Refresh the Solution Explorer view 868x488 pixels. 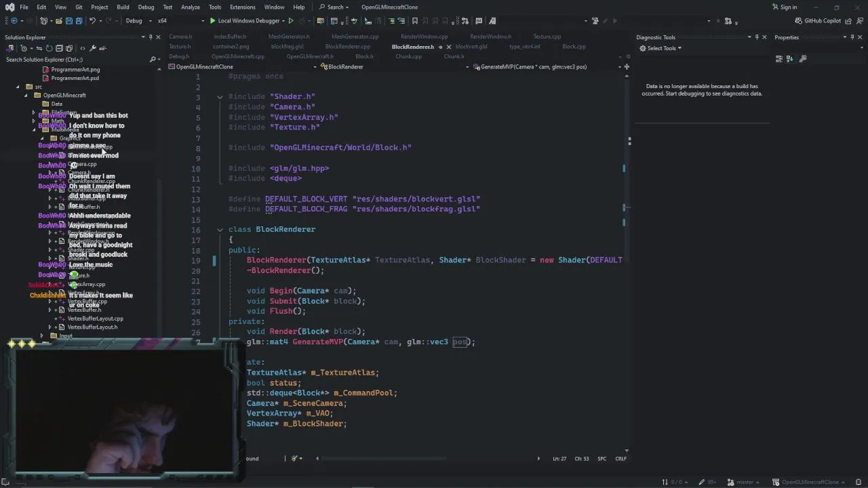(49, 48)
